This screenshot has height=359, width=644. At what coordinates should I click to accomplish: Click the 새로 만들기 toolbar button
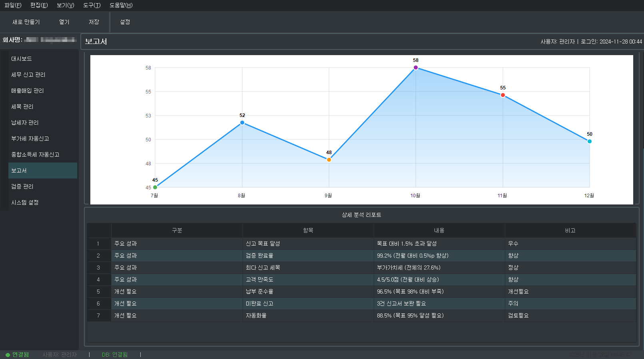(26, 22)
